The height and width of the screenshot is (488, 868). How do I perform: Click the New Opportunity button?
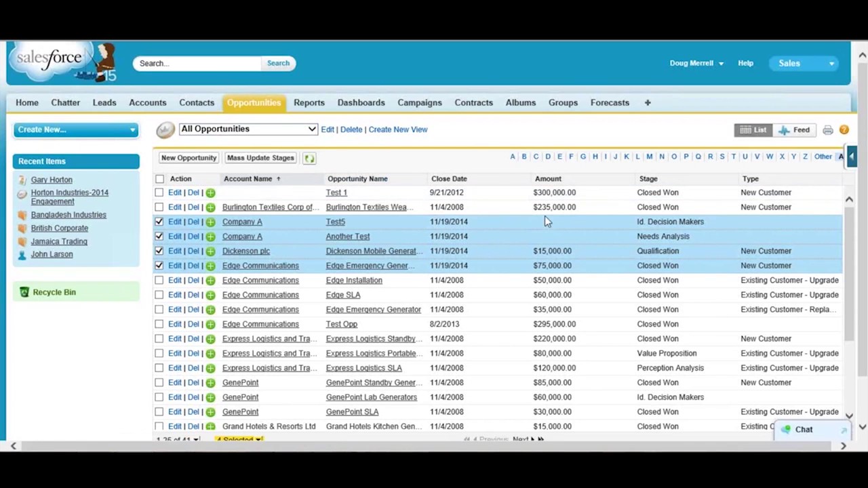189,158
